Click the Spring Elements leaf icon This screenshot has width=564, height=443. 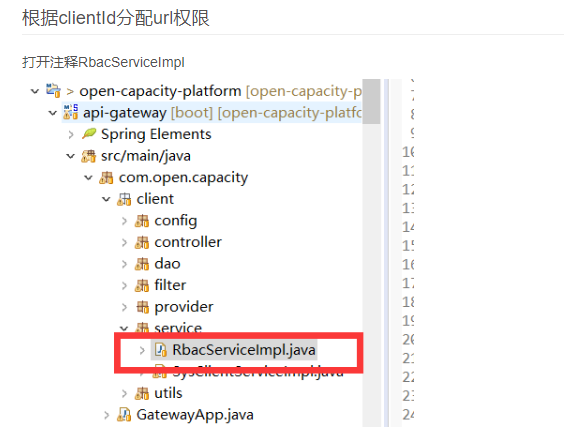[x=89, y=134]
